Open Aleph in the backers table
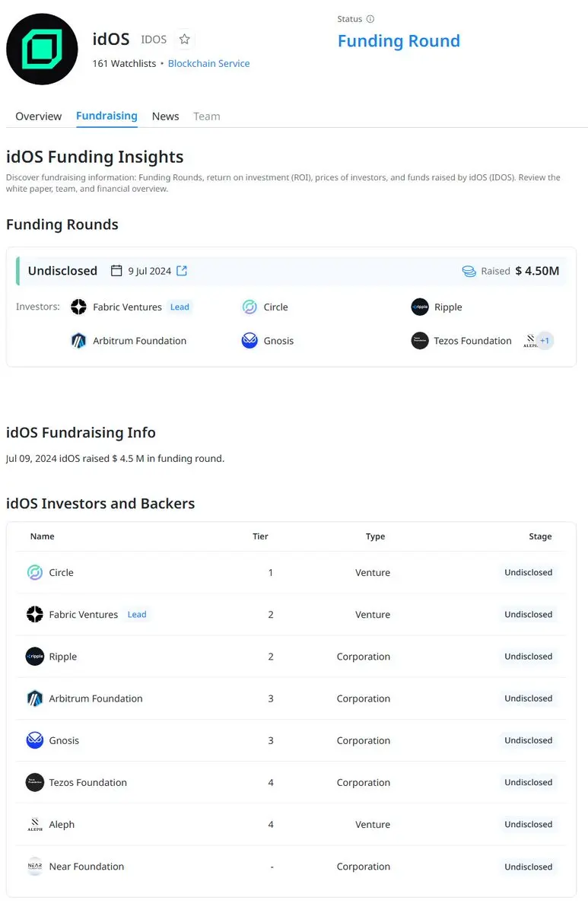The image size is (588, 913). pos(62,825)
